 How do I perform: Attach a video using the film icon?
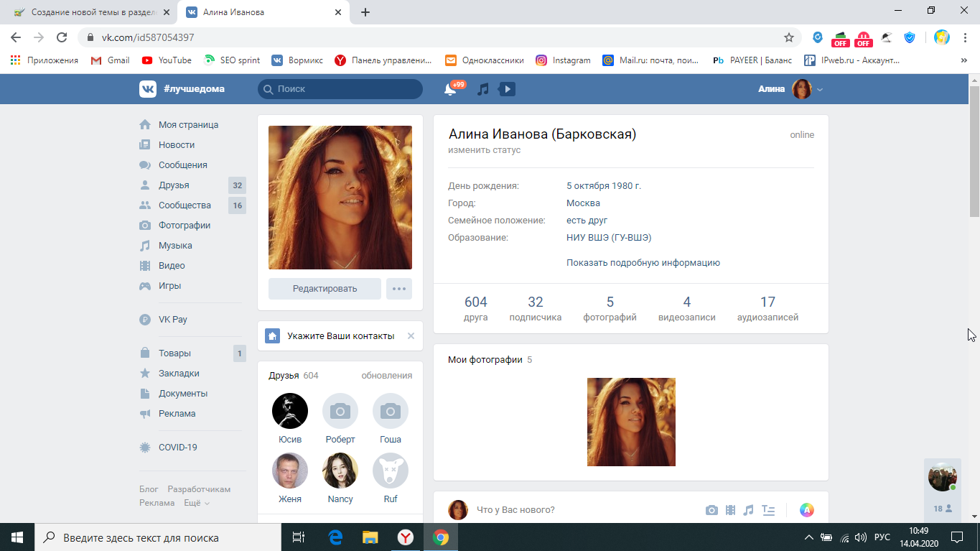730,510
